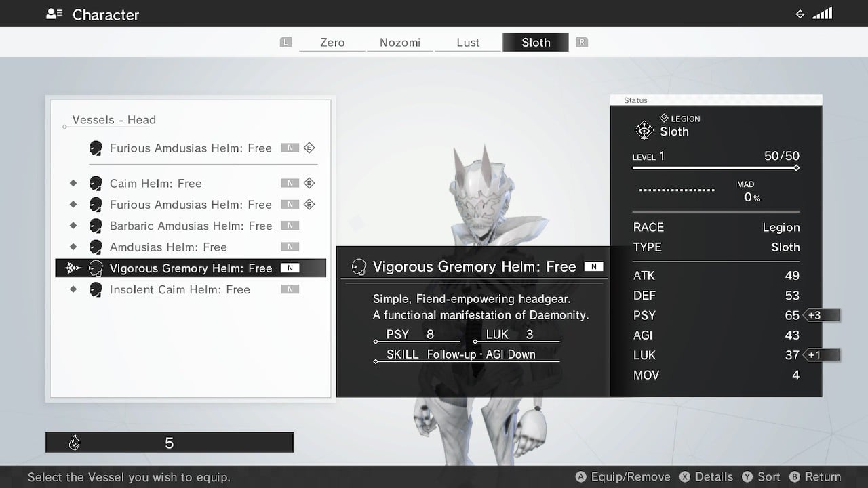Click the helmet icon beside Caim Helm: Free

96,184
